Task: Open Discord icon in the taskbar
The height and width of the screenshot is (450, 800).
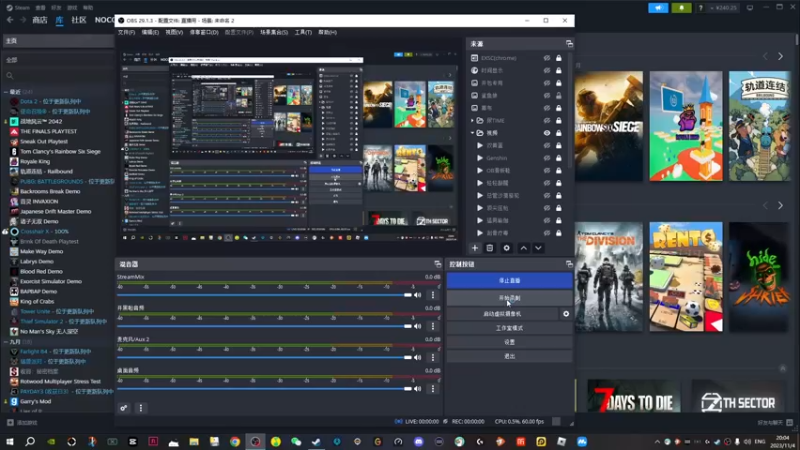Action: tap(418, 442)
